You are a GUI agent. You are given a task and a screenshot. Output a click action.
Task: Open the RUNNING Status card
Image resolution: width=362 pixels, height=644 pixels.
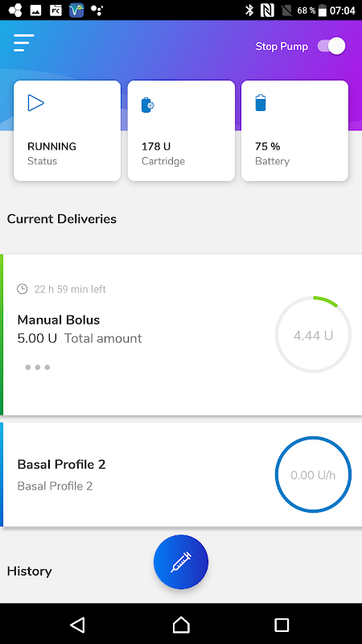(x=68, y=130)
